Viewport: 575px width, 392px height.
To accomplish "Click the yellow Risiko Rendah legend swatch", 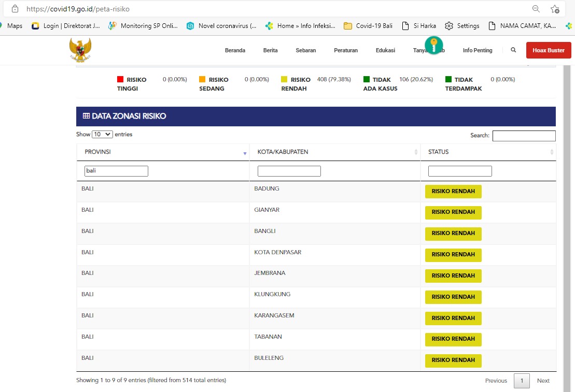I will coord(284,79).
